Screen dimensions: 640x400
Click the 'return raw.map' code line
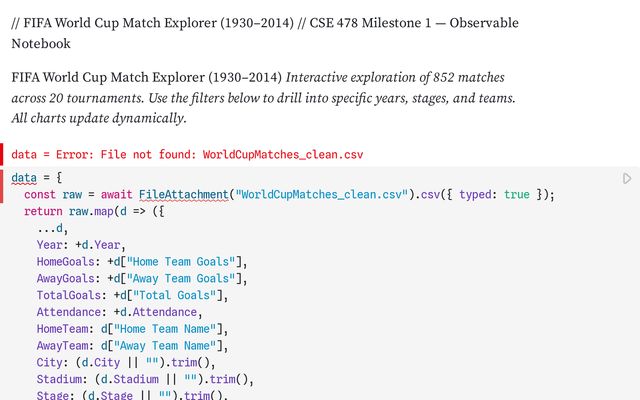[93, 212]
